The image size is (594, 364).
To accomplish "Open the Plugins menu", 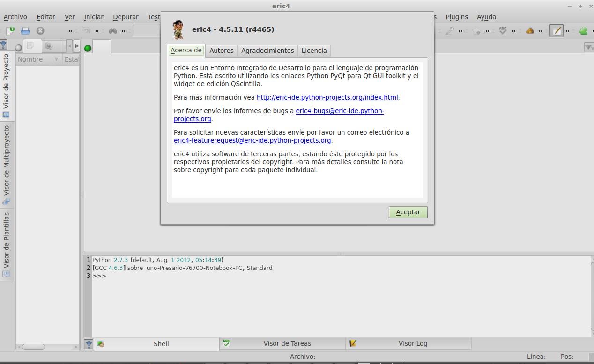I will click(x=457, y=17).
